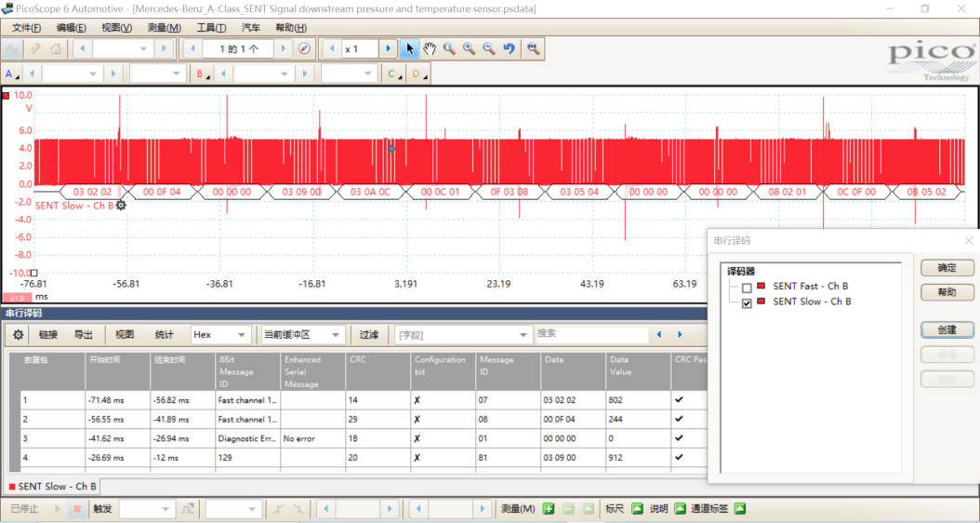Select the hand pan tool

[430, 48]
